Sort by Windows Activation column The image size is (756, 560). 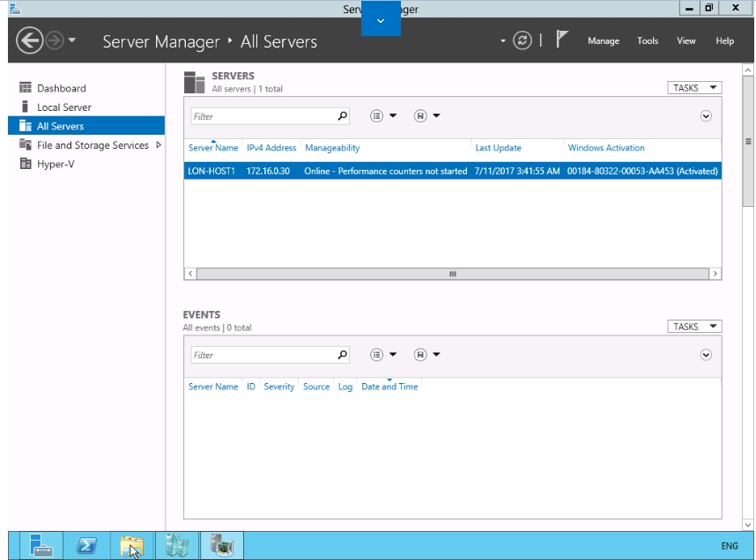tap(606, 148)
